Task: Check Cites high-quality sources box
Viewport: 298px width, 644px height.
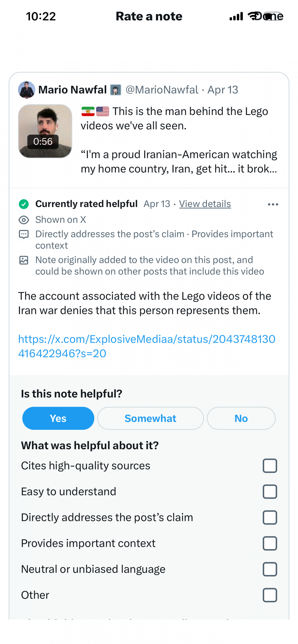Action: (270, 465)
